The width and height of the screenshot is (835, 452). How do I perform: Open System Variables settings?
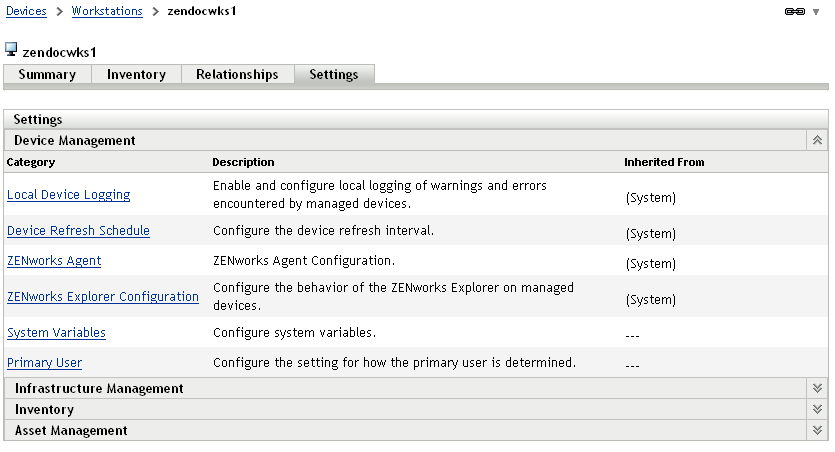[56, 333]
